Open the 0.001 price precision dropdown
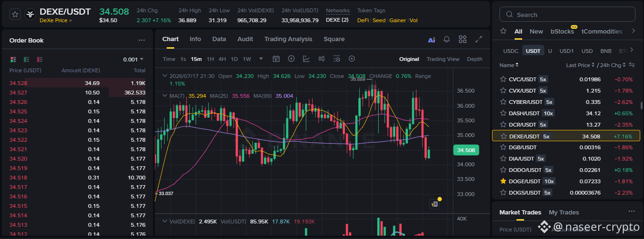 [133, 60]
